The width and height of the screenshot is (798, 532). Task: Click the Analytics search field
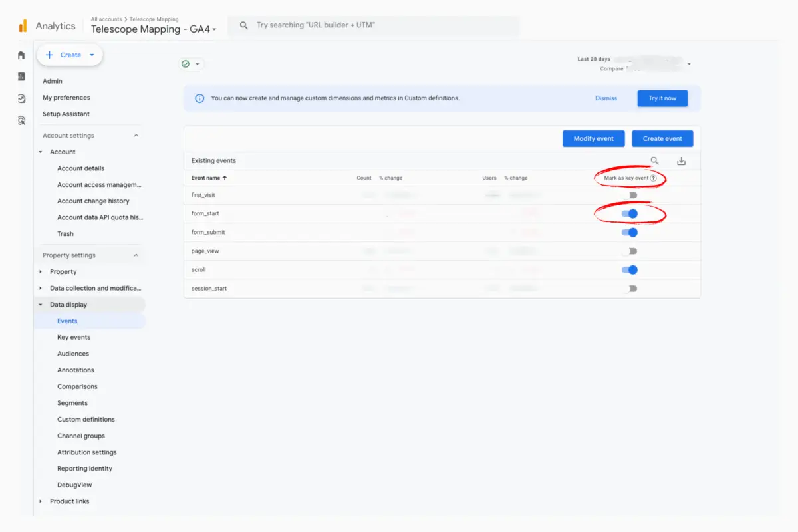click(374, 25)
